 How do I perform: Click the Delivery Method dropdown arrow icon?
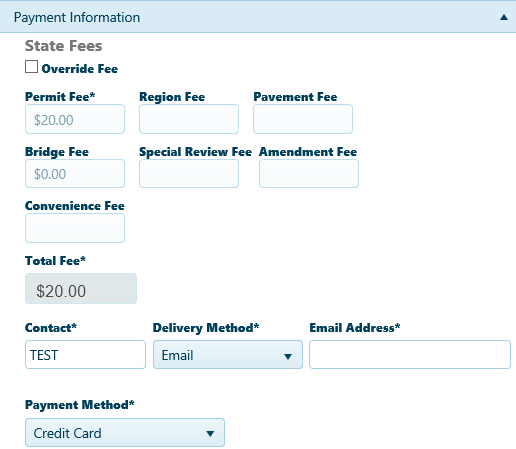coord(288,357)
